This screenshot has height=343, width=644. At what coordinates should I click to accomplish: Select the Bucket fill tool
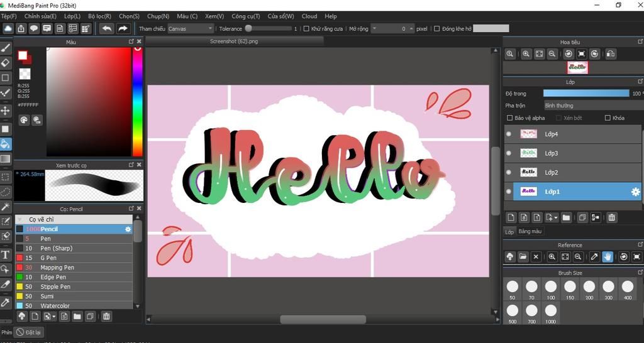coord(5,144)
